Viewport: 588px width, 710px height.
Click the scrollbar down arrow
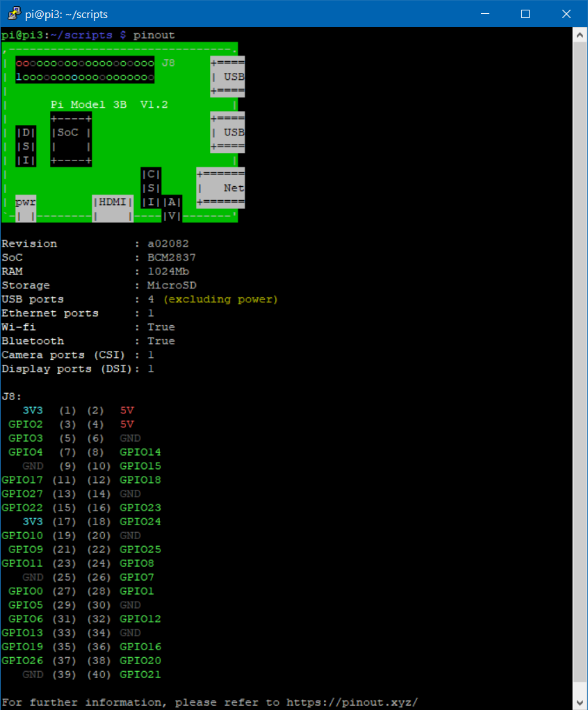[x=580, y=702]
